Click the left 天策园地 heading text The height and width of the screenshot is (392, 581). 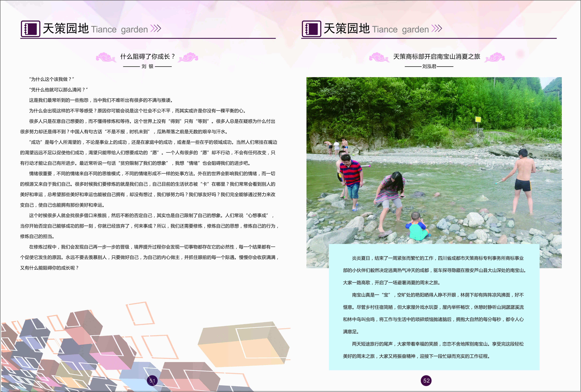click(66, 29)
